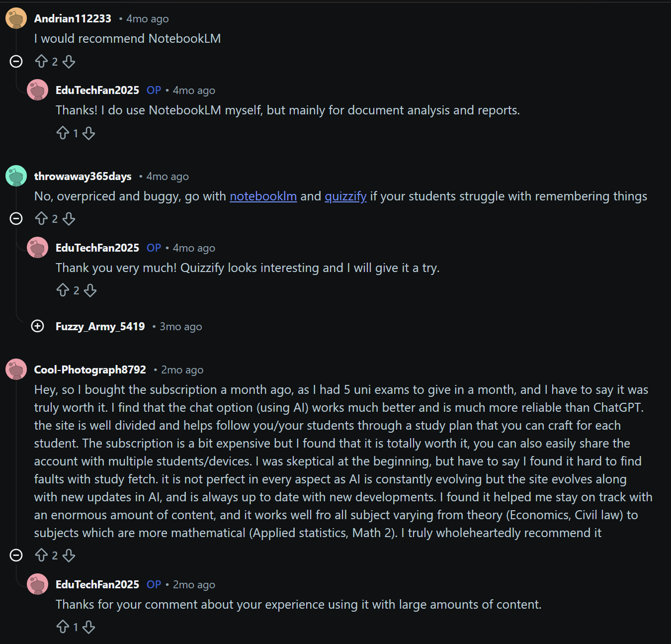
Task: Downvote Cool-Photograph8792's long subscription review
Action: 69,555
